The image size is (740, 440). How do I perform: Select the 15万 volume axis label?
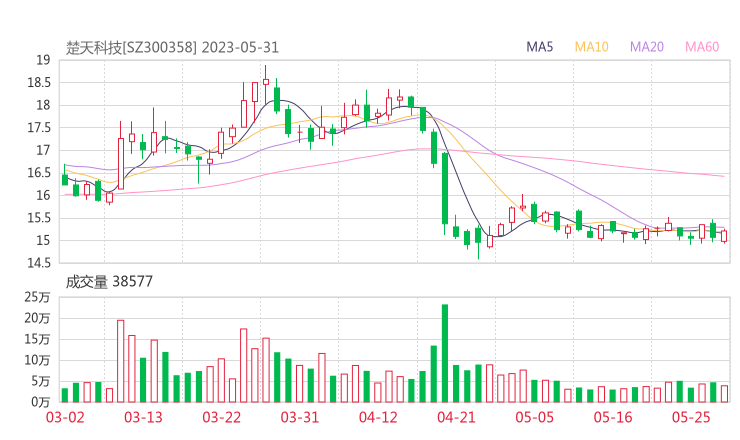[x=37, y=339]
